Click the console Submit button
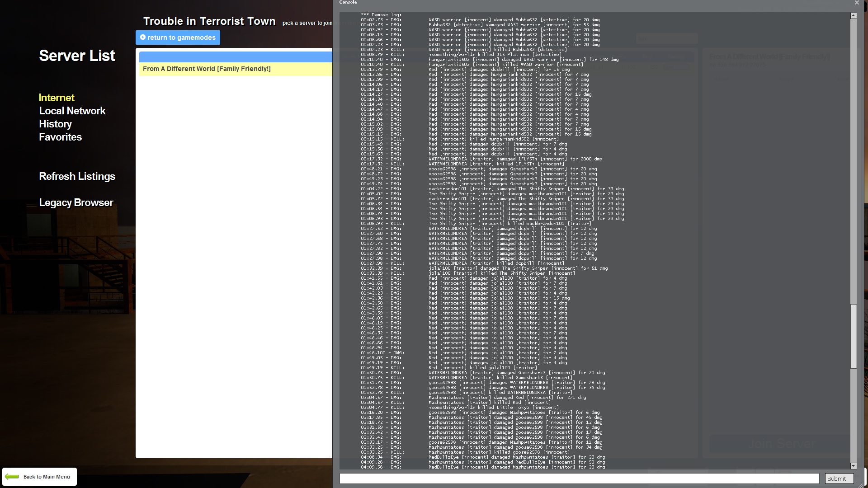This screenshot has height=488, width=868. 839,479
